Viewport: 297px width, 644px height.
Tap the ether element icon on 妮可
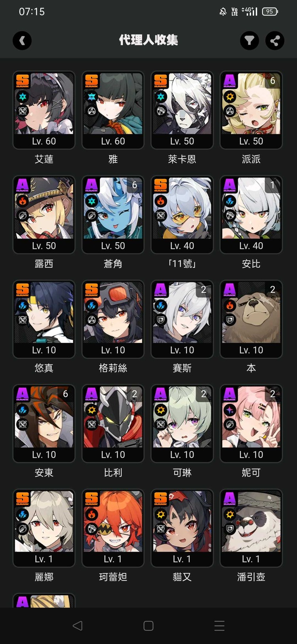pos(230,410)
